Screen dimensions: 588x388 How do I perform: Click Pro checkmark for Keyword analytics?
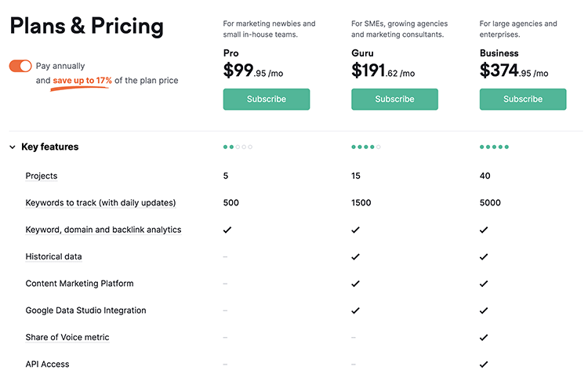(x=227, y=230)
